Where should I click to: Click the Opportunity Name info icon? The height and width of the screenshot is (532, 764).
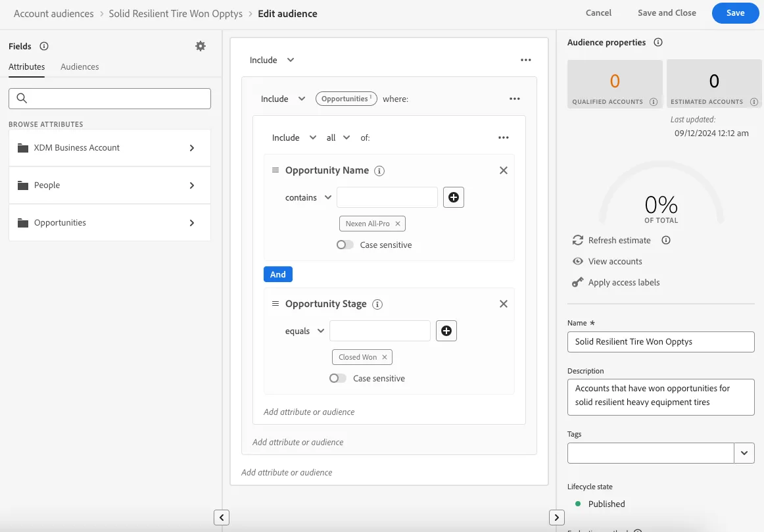coord(379,171)
